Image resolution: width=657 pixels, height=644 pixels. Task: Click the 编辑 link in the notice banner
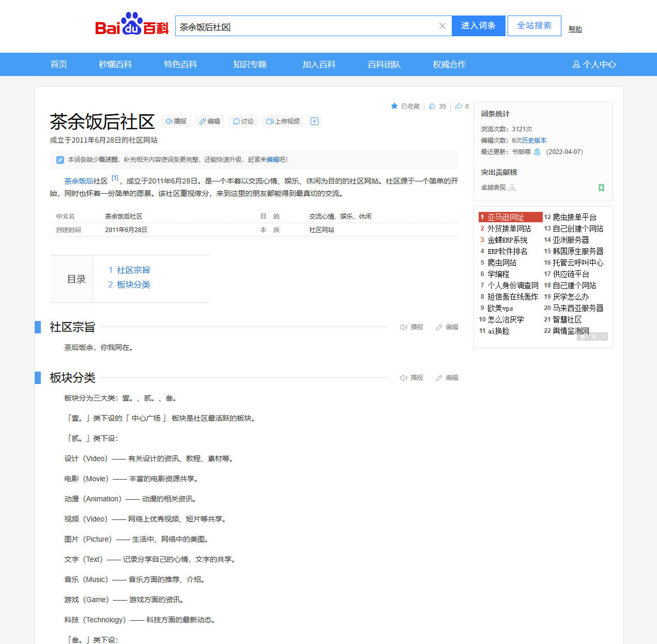point(272,160)
